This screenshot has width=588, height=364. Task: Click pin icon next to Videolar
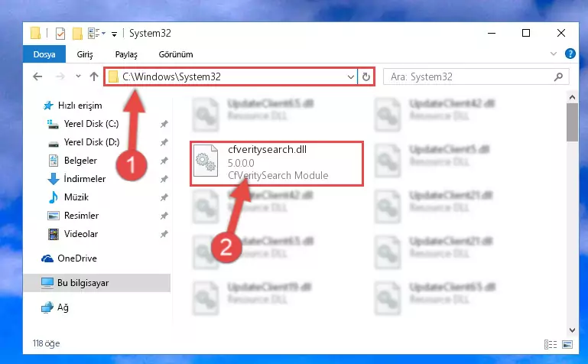(164, 234)
